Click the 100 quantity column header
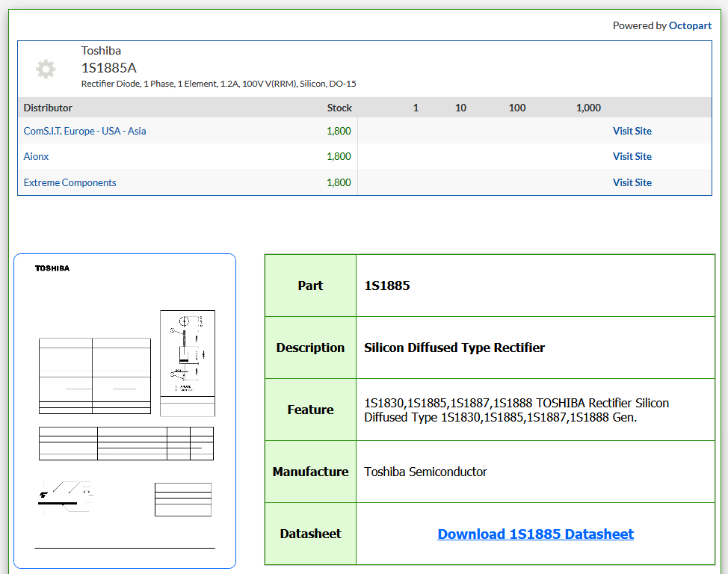Screen dimensions: 728x574 coord(517,108)
